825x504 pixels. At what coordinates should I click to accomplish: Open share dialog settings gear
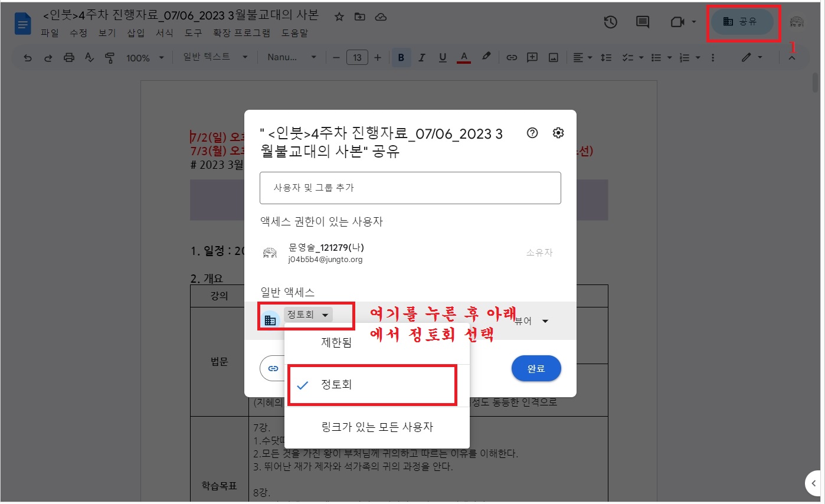(x=558, y=133)
